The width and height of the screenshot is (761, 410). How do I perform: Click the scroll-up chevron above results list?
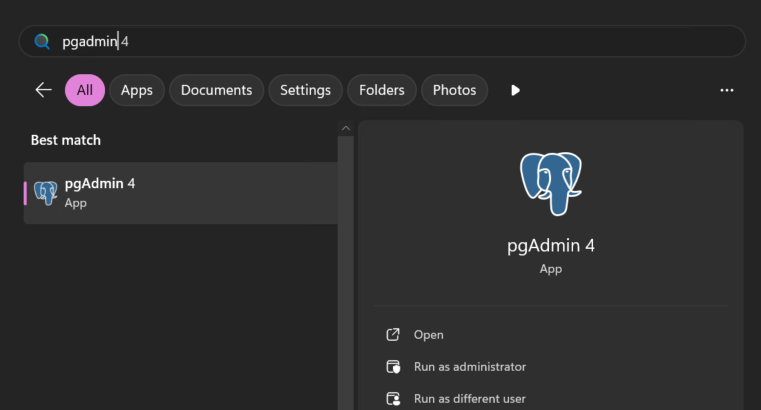point(346,129)
